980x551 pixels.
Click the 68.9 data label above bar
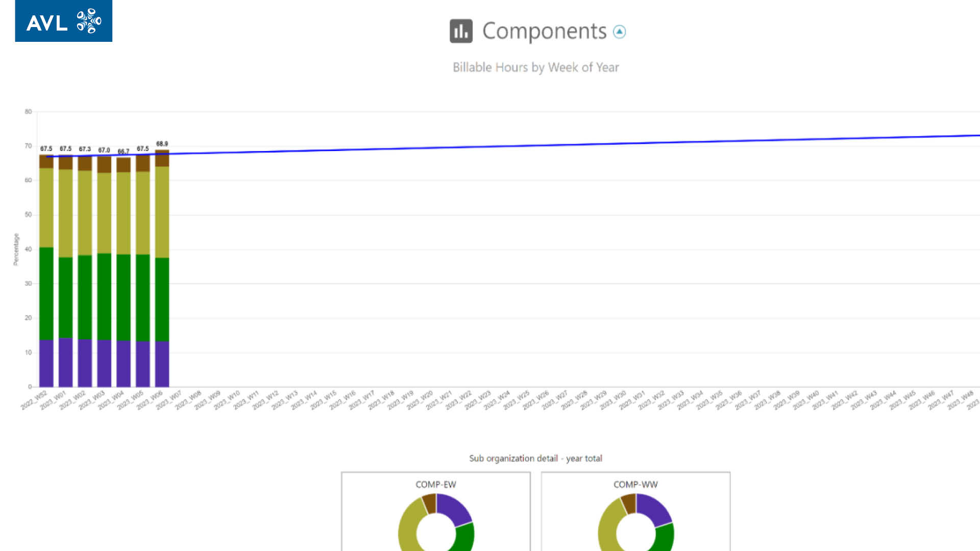162,144
